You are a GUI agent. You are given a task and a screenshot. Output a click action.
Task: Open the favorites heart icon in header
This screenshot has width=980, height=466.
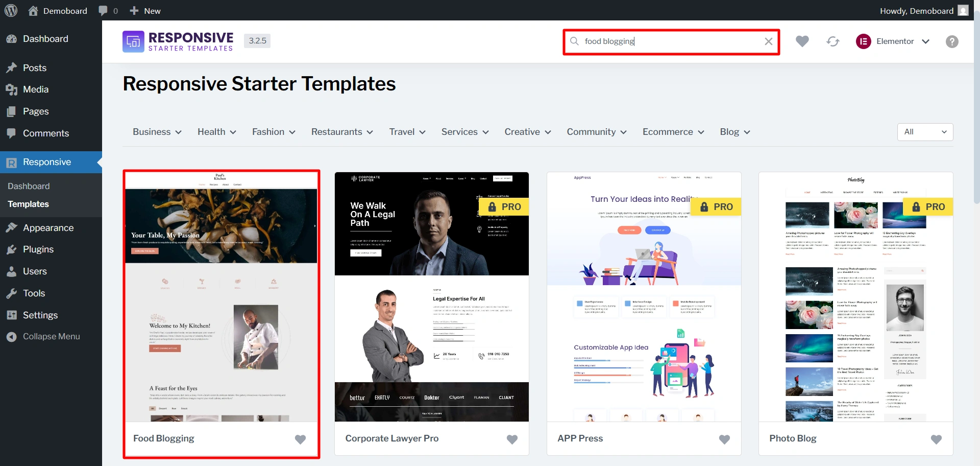(x=802, y=41)
